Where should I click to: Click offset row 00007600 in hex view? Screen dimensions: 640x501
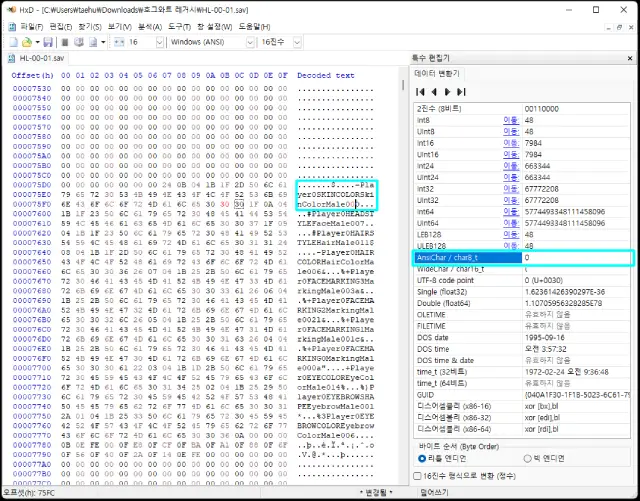32,214
